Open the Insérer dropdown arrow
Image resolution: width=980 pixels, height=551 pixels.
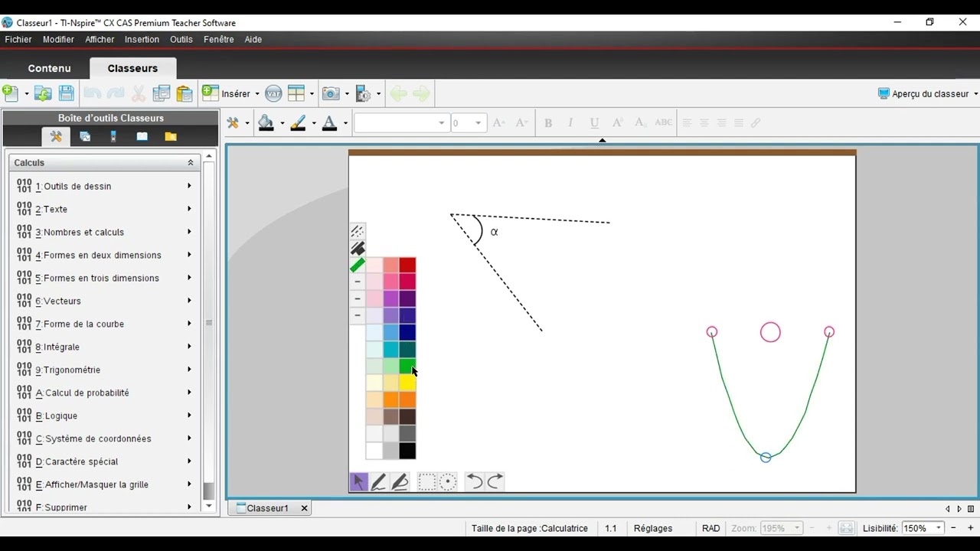(x=257, y=94)
